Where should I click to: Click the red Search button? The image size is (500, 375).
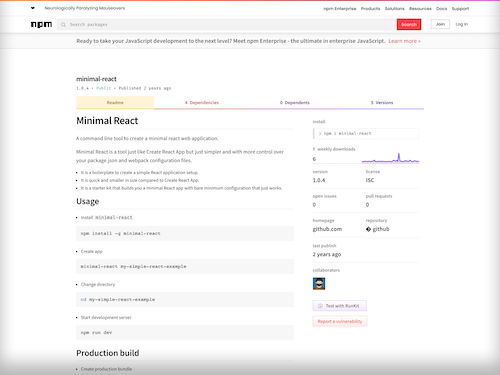409,24
